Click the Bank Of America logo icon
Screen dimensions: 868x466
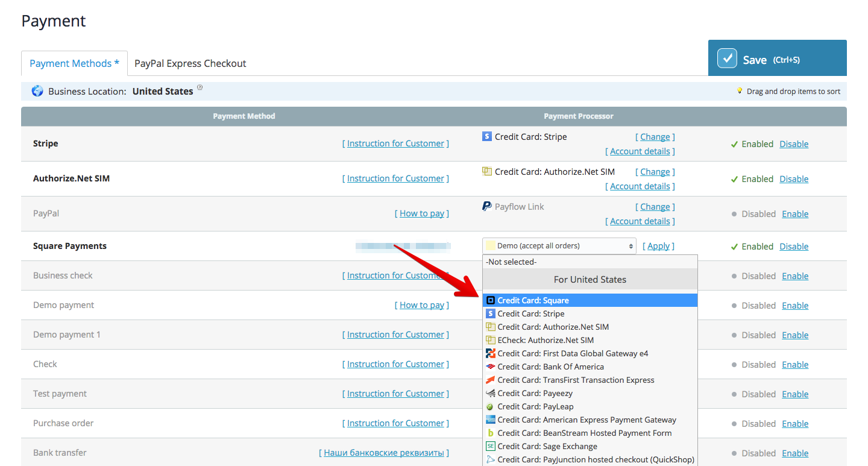[491, 367]
